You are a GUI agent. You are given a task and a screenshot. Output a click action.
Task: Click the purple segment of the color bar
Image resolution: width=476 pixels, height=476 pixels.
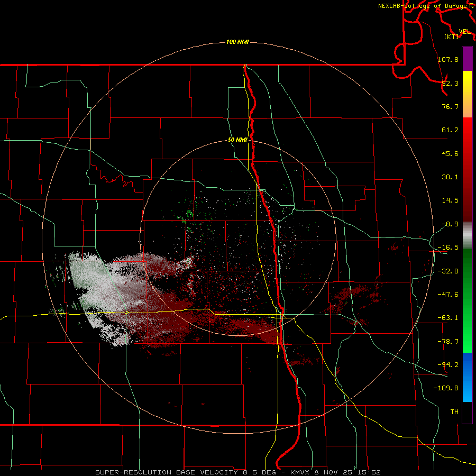(x=467, y=59)
